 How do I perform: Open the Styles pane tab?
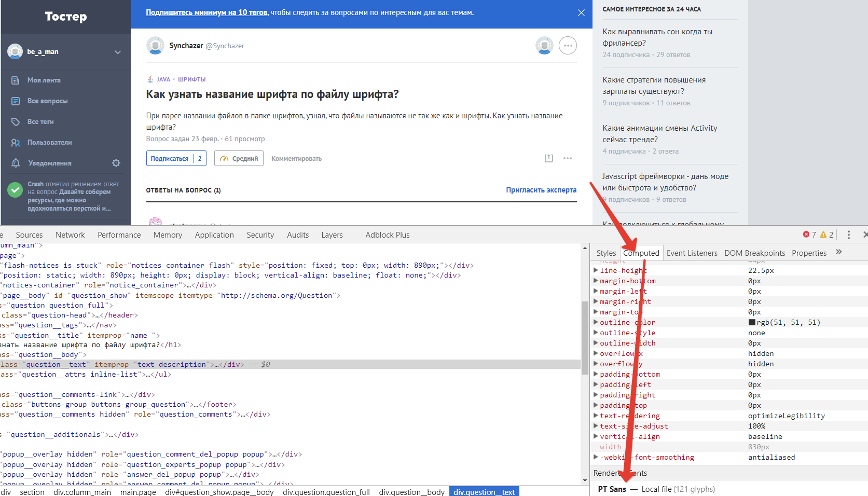click(x=606, y=253)
